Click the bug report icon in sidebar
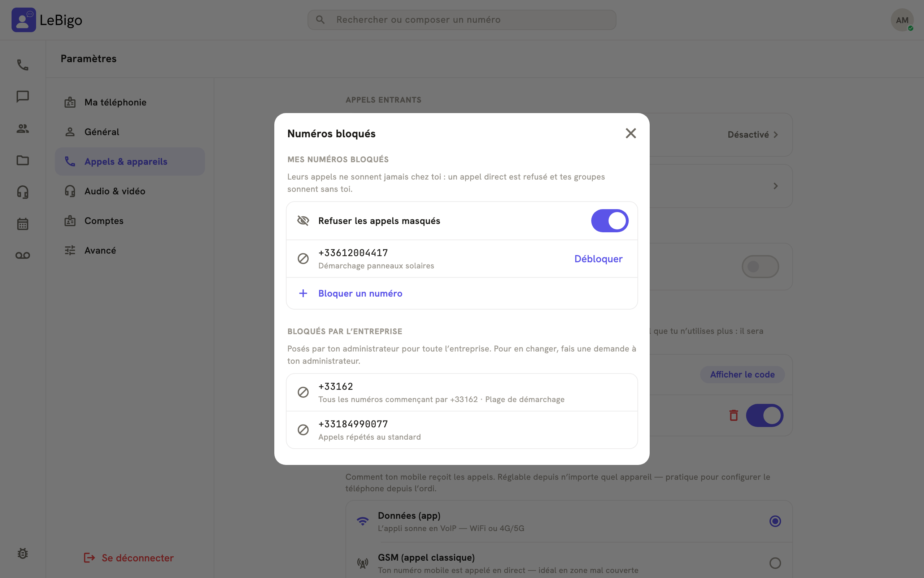The image size is (924, 578). tap(22, 553)
